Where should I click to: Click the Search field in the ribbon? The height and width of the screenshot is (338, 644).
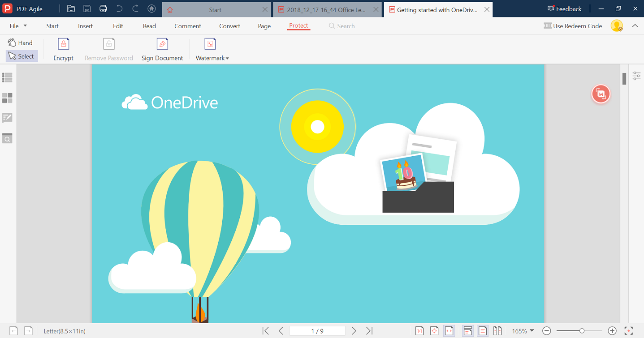tap(342, 26)
